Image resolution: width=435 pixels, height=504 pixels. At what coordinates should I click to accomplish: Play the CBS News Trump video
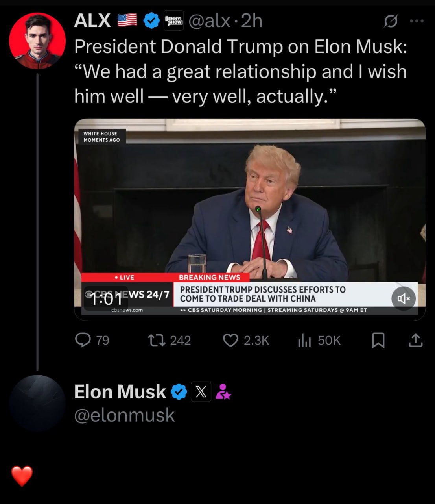coord(250,219)
